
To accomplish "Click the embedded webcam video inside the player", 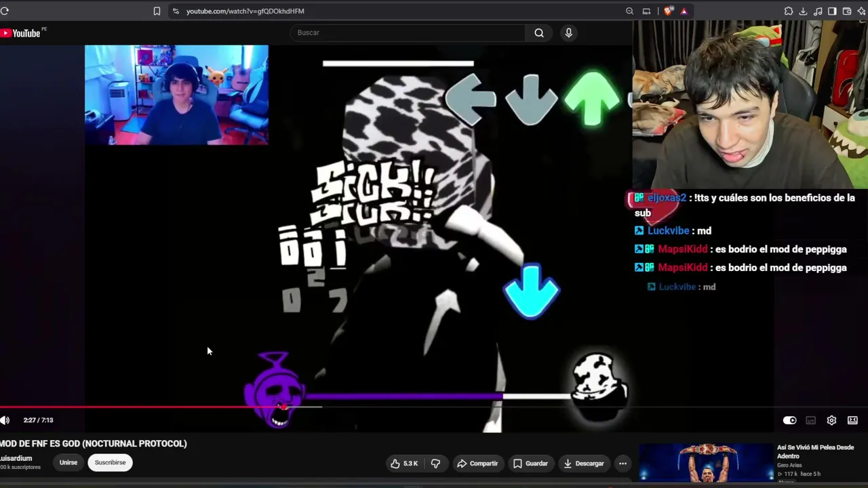I will click(176, 95).
